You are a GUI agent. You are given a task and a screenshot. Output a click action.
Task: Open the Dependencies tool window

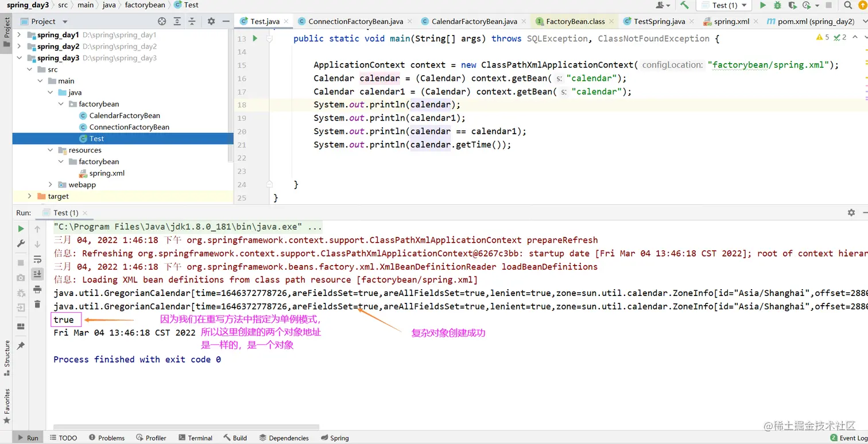click(284, 438)
